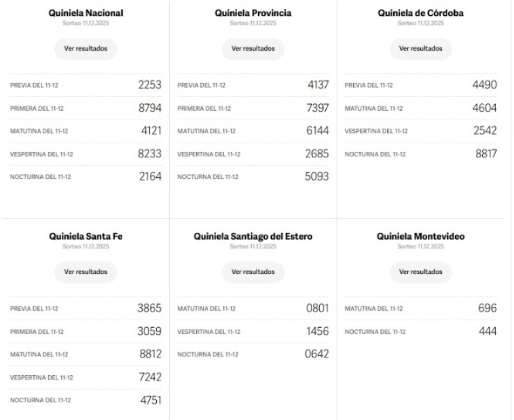Image resolution: width=514 pixels, height=420 pixels.
Task: Open the Quiniela Montevideo heading
Action: click(x=420, y=237)
